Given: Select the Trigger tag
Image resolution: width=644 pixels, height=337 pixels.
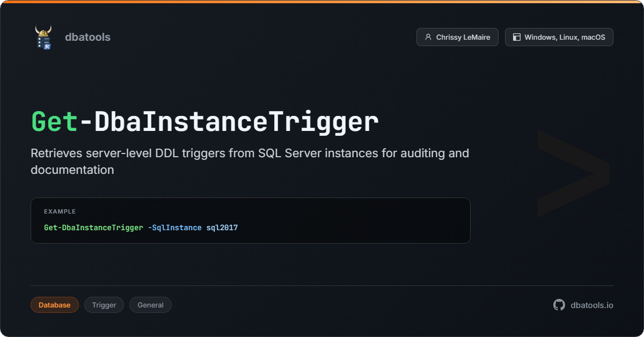Looking at the screenshot, I should click(104, 305).
